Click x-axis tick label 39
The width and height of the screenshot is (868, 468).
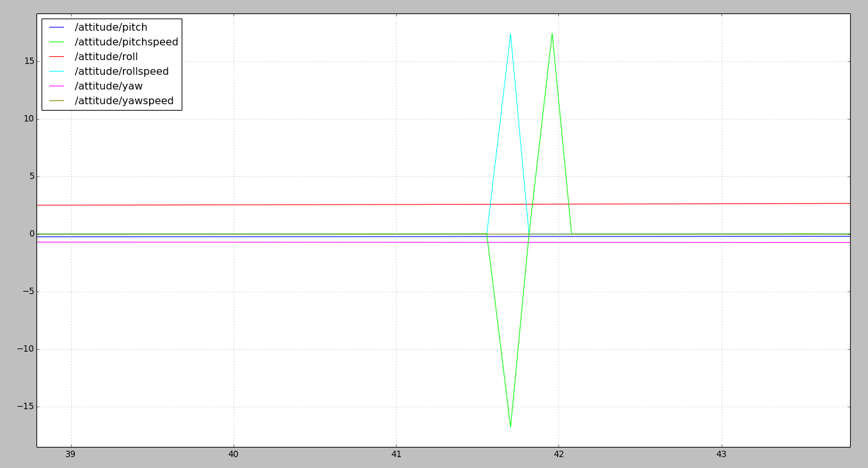tap(70, 455)
